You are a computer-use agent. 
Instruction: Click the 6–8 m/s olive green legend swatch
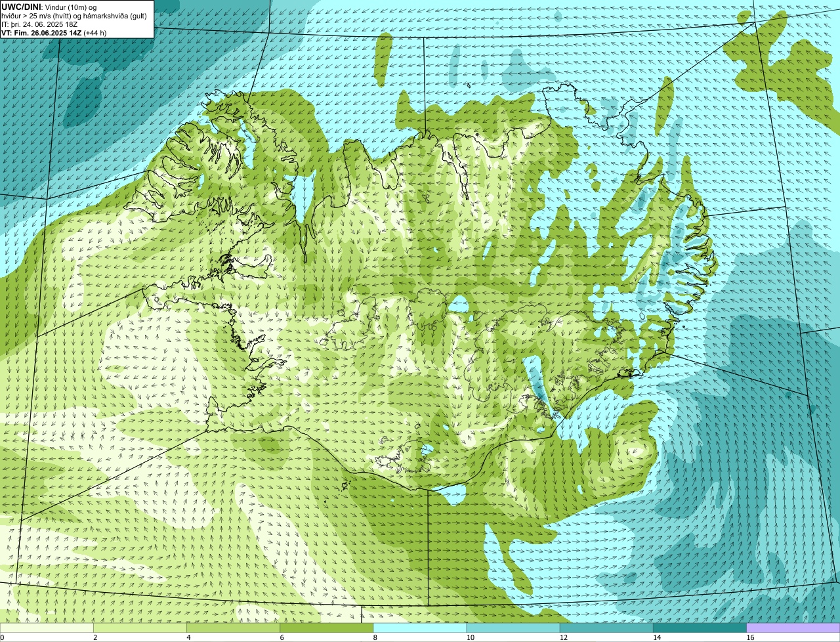coord(327,628)
